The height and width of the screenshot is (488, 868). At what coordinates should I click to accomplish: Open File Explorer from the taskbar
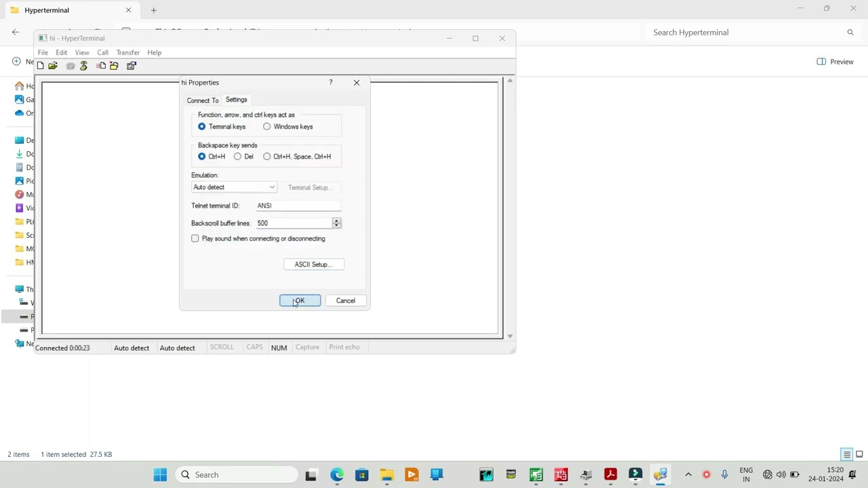pos(387,474)
